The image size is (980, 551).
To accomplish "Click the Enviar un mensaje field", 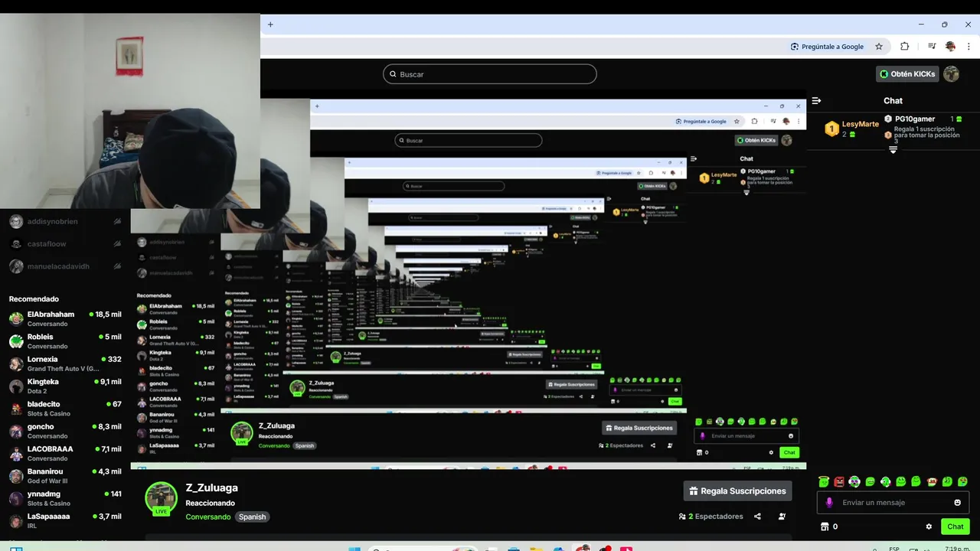I will pos(893,503).
